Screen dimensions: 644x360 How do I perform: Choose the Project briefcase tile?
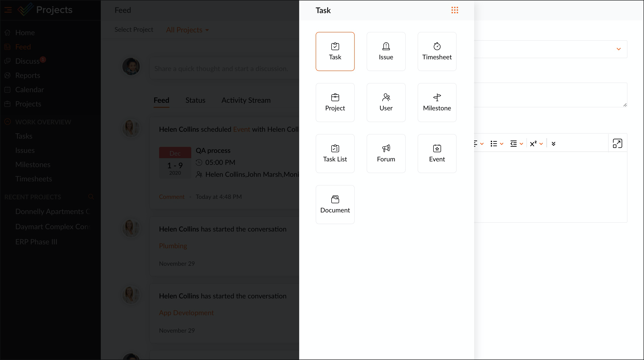(x=335, y=102)
